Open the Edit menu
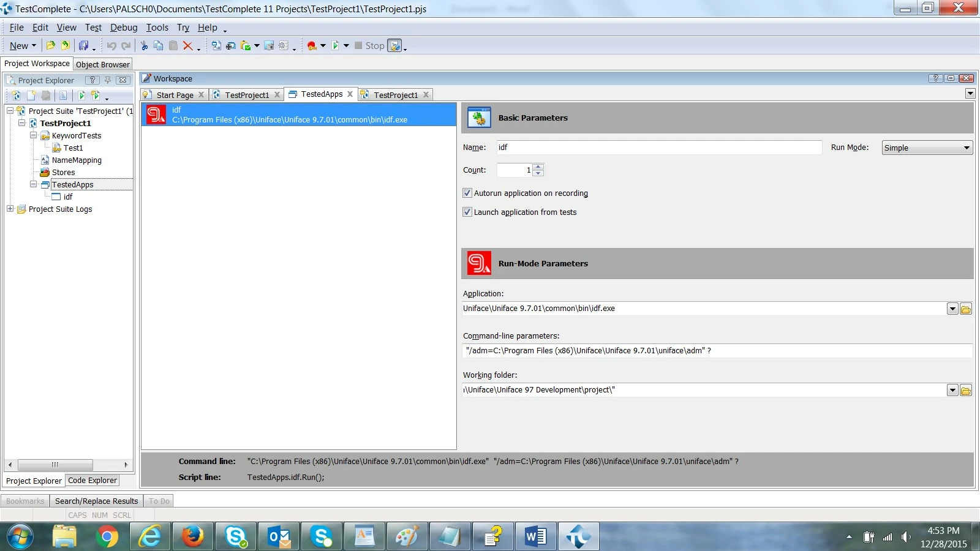Image resolution: width=980 pixels, height=551 pixels. coord(40,28)
